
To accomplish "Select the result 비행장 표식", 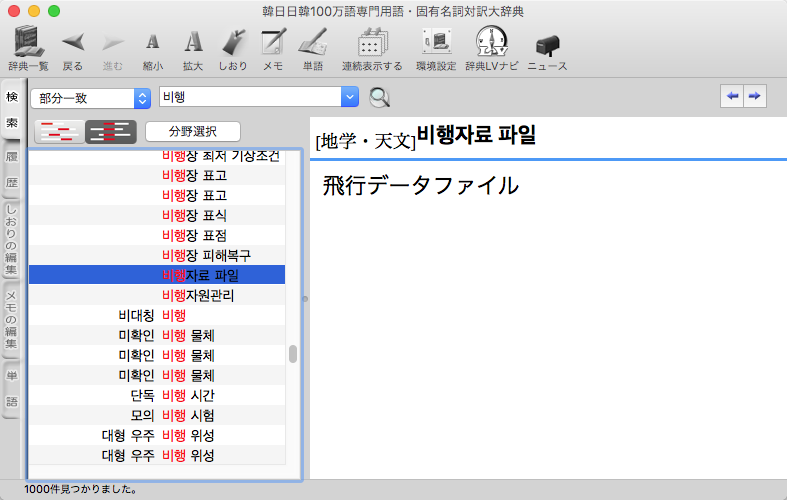I will pos(157,215).
